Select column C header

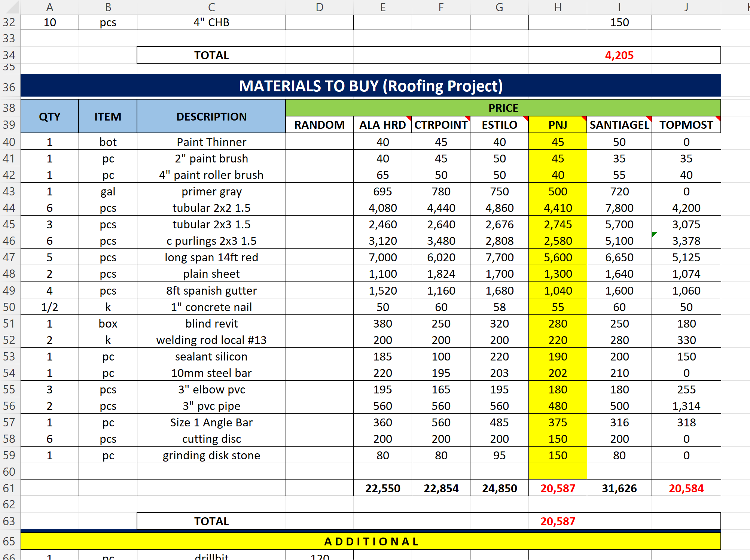coord(211,7)
